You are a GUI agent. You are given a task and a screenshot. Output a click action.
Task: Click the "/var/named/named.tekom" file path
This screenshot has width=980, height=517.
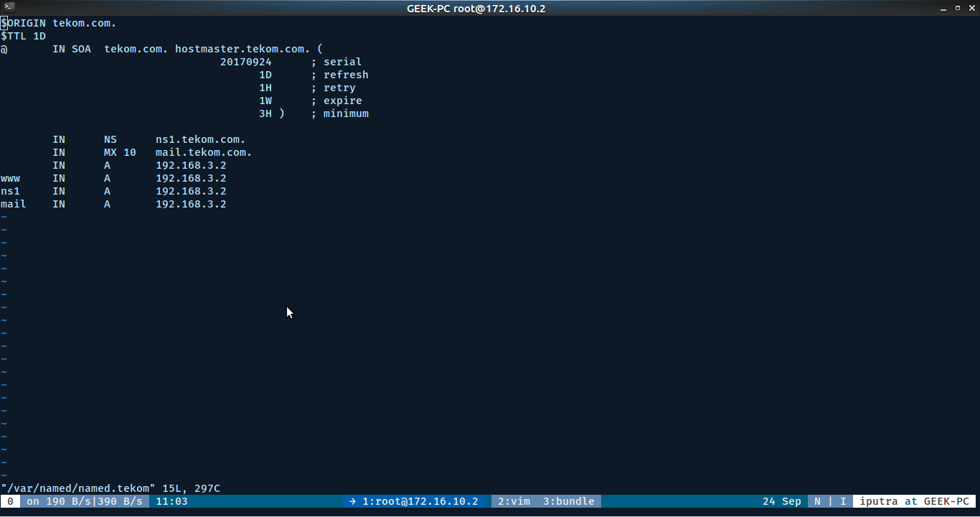click(x=78, y=488)
